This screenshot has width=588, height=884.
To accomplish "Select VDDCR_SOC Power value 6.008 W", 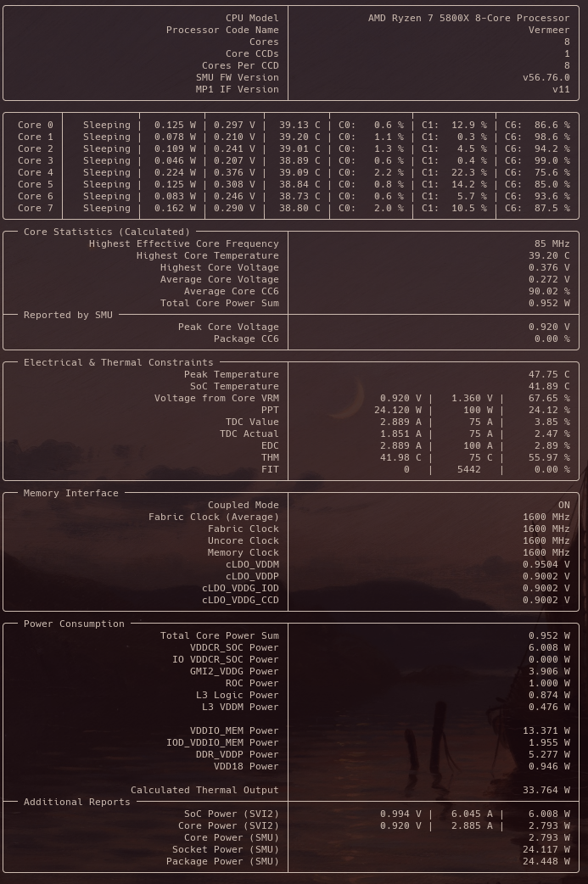I will point(549,647).
